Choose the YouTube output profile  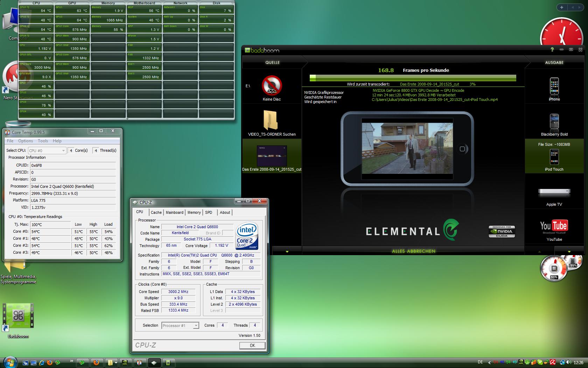pyautogui.click(x=554, y=227)
